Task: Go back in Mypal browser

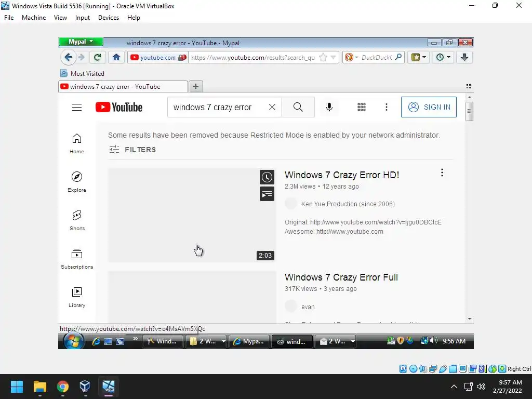Action: [x=68, y=57]
